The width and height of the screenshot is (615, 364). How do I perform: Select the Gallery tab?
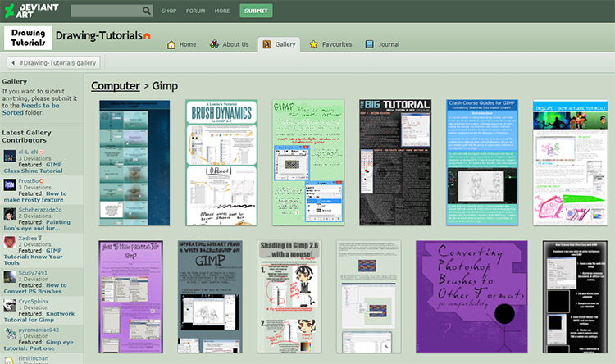279,45
